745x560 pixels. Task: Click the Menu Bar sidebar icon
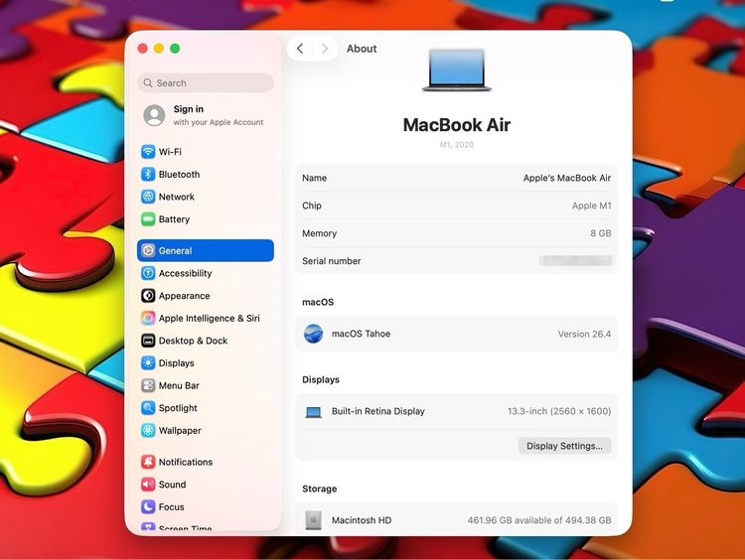(148, 385)
